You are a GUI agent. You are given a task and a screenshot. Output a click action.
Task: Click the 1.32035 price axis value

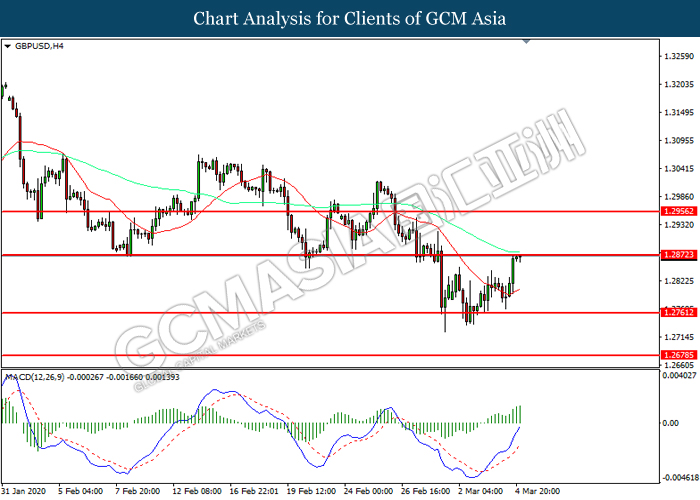(x=679, y=84)
